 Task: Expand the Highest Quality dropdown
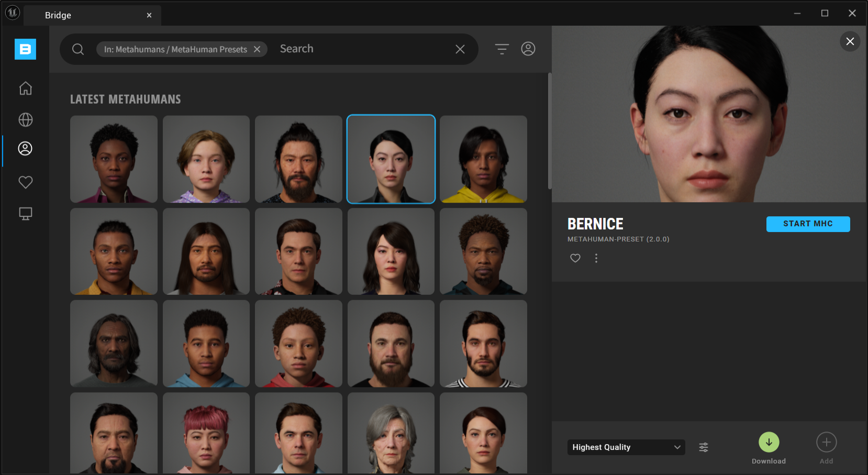tap(626, 447)
